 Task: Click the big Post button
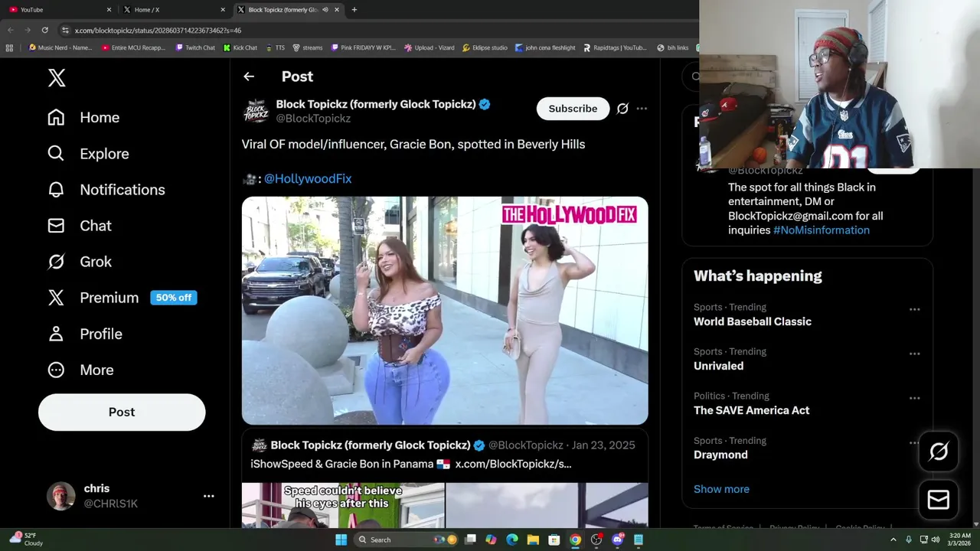(122, 412)
